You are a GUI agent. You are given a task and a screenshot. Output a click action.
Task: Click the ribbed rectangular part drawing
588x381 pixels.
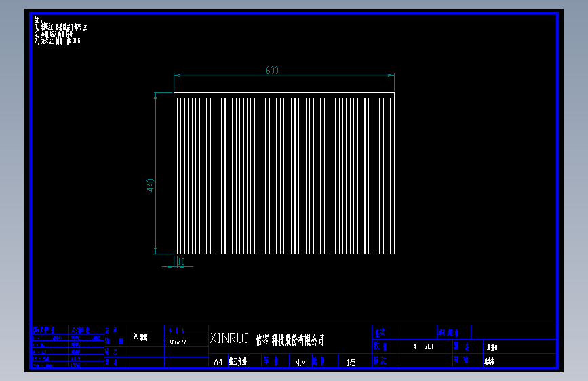[x=284, y=173]
